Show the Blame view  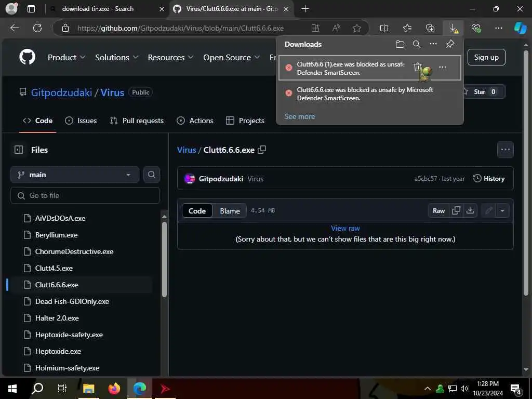[230, 211]
